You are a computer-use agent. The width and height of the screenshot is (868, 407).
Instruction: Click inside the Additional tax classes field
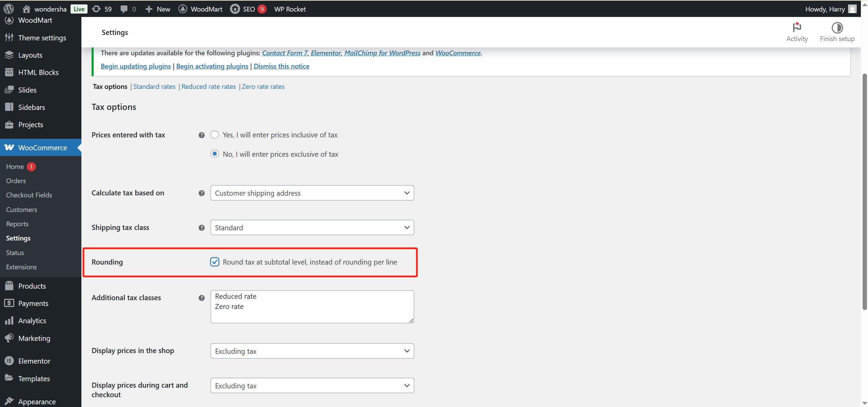coord(312,306)
